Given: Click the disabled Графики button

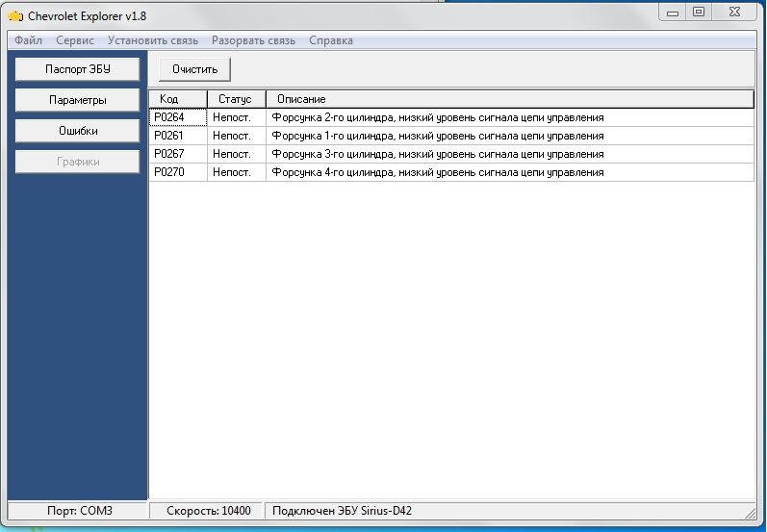Looking at the screenshot, I should pos(77,162).
